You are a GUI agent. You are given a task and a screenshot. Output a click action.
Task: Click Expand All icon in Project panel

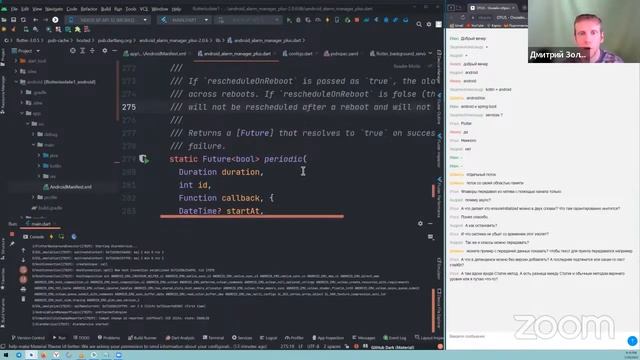pyautogui.click(x=82, y=51)
